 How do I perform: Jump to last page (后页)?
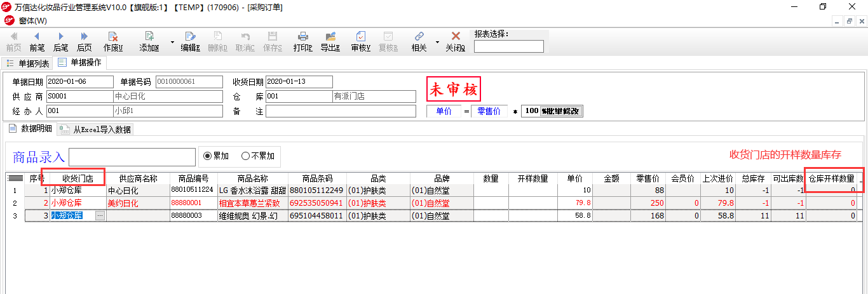84,42
